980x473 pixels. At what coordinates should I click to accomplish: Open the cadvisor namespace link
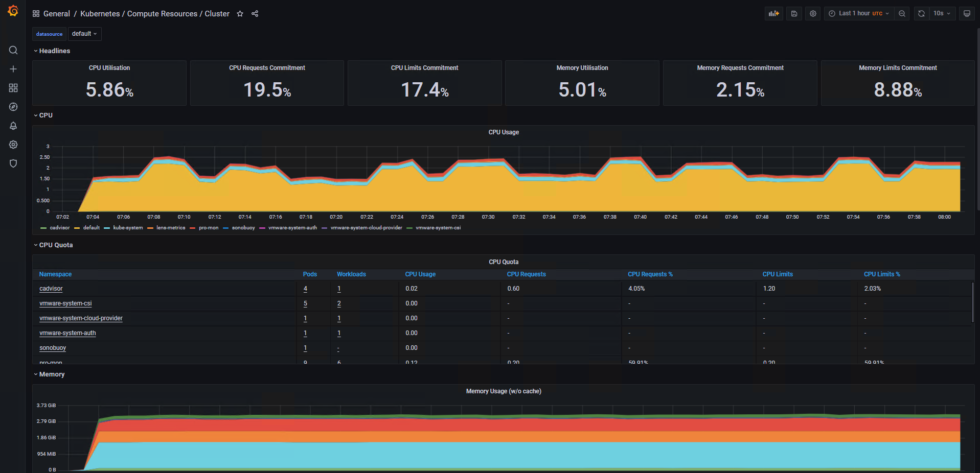point(51,289)
